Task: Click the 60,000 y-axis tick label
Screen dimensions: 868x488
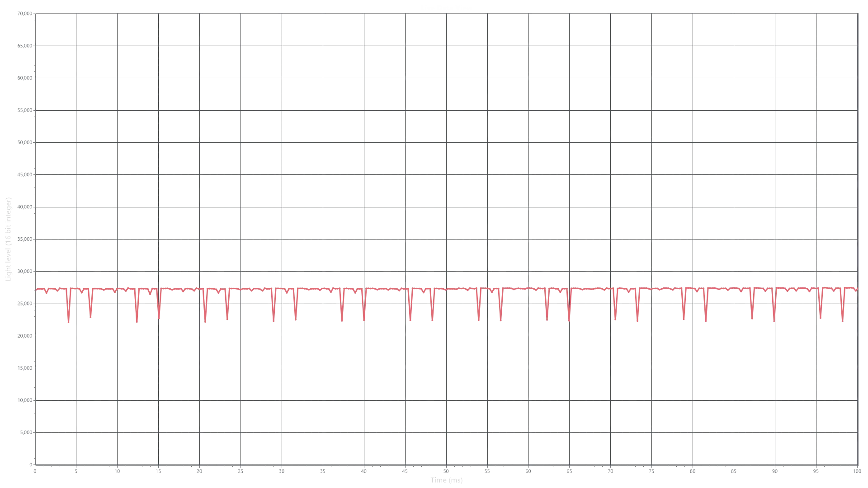Action: 25,78
